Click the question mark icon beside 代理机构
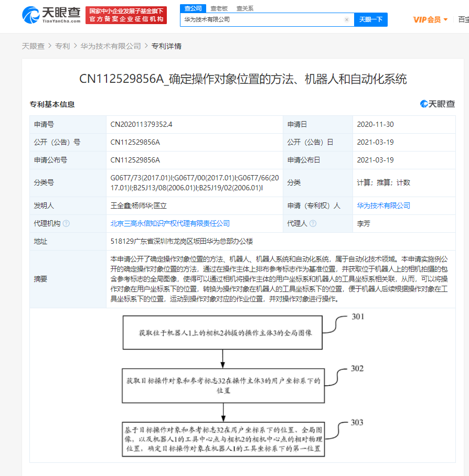The image size is (469, 476). pyautogui.click(x=65, y=223)
